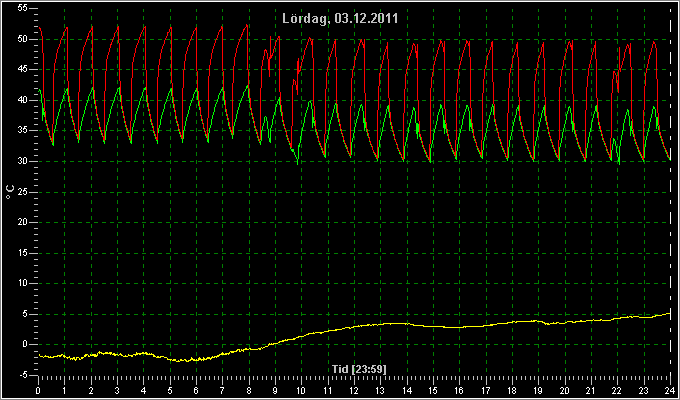Click the red curve peak at hour 8
Screen dimensions: 680x400
pyautogui.click(x=247, y=26)
